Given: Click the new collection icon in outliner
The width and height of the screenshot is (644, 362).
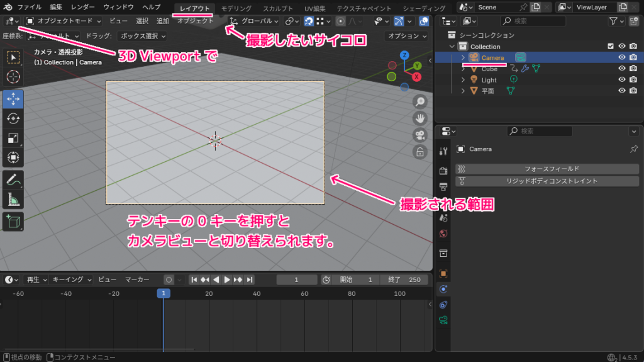Looking at the screenshot, I should (x=634, y=21).
